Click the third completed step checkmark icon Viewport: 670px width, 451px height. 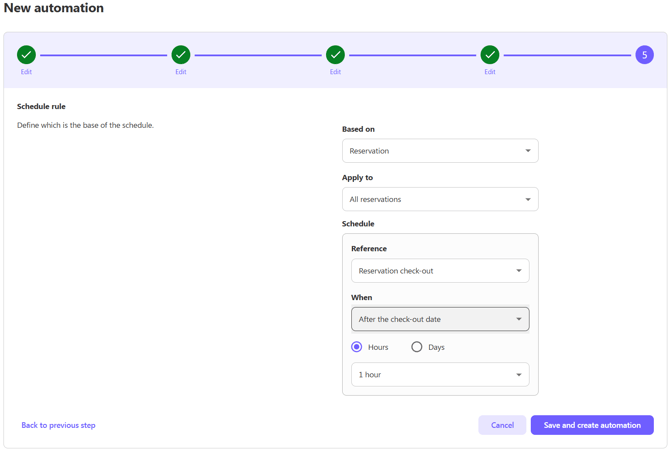click(335, 55)
